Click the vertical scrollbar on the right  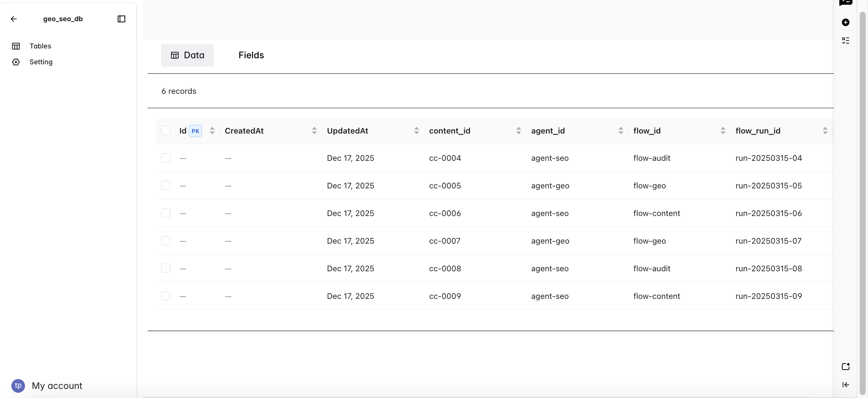tap(863, 189)
